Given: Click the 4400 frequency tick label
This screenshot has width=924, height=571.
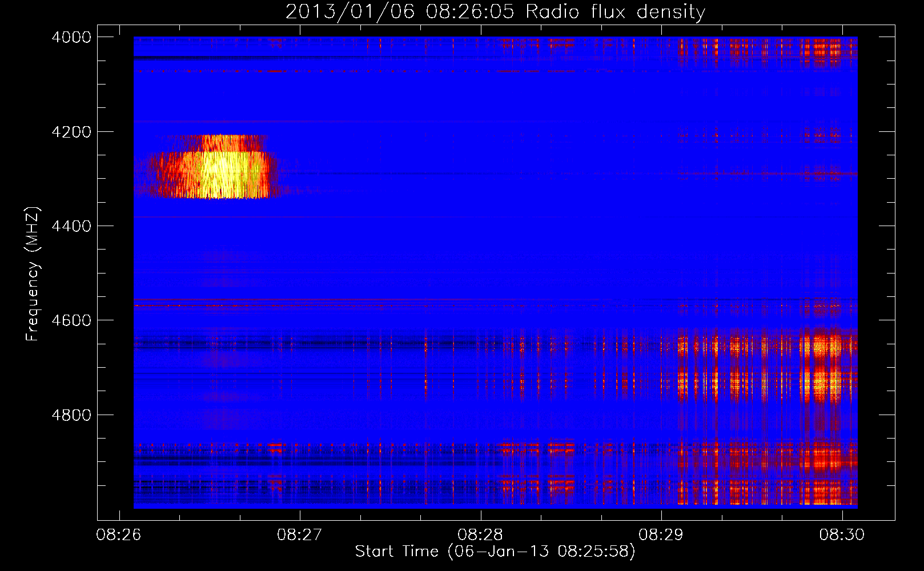Looking at the screenshot, I should 71,226.
